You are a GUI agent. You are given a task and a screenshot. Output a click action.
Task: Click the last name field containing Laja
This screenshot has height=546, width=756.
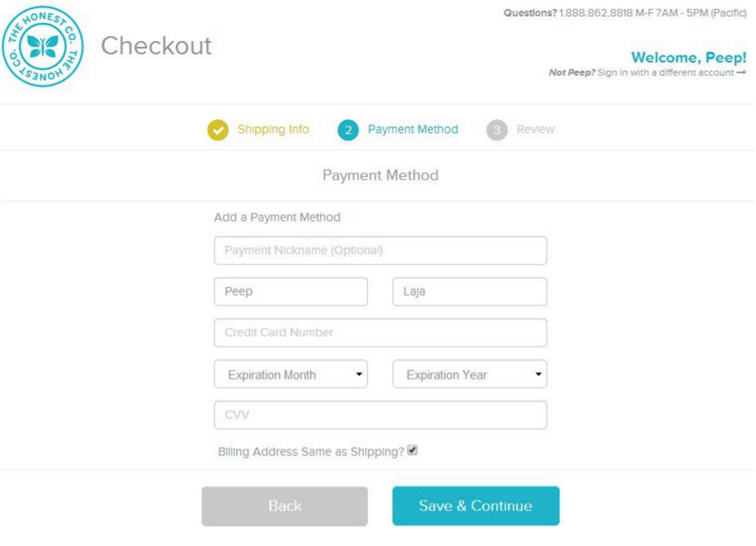470,292
